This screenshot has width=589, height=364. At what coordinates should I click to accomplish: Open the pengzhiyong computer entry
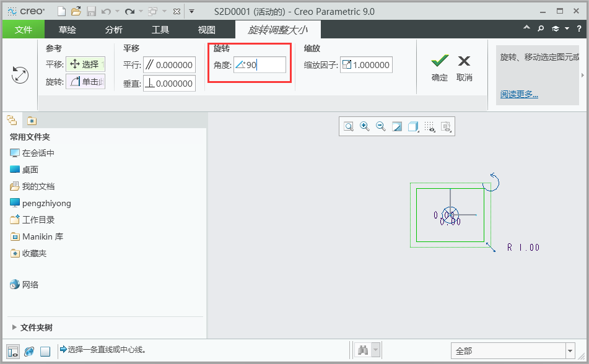(x=40, y=203)
